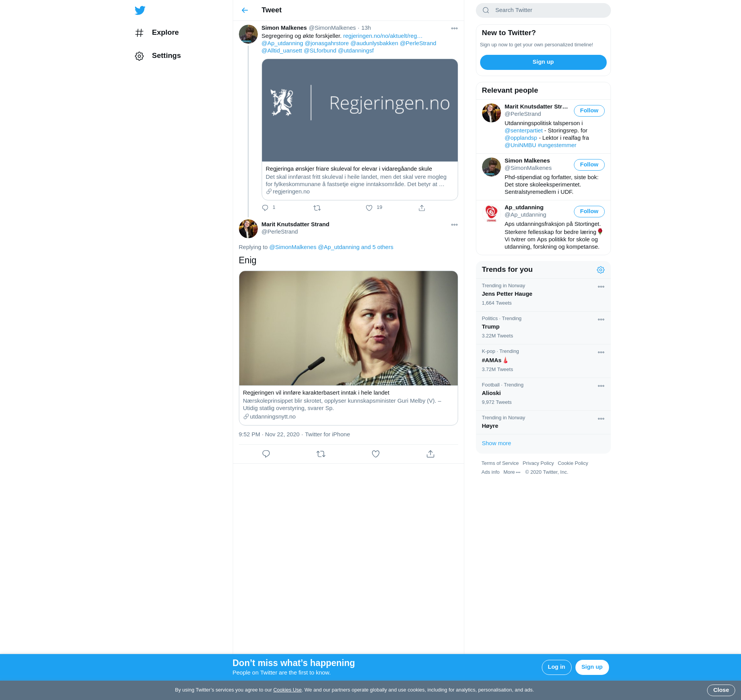Open options for the Høyre trend
The width and height of the screenshot is (741, 700).
point(601,419)
